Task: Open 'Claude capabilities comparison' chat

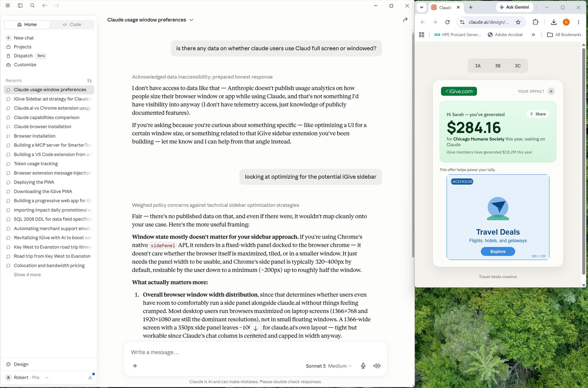Action: 49,117
